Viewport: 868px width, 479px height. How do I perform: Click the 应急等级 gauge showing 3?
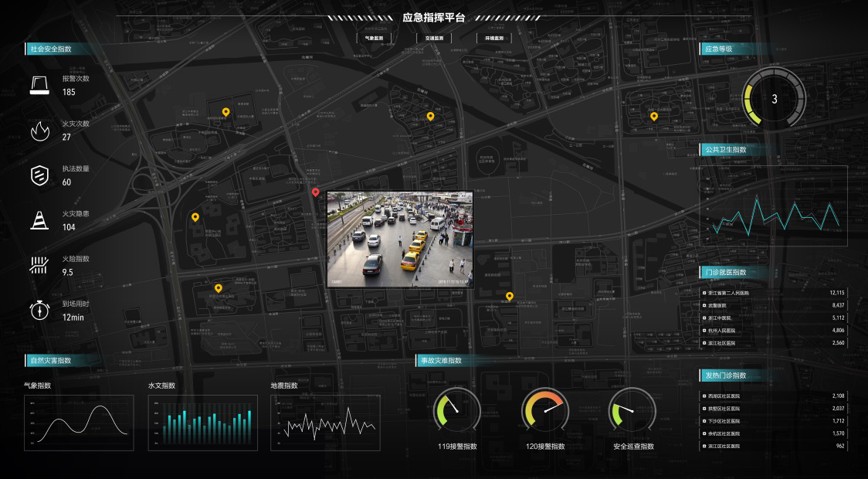click(x=774, y=99)
